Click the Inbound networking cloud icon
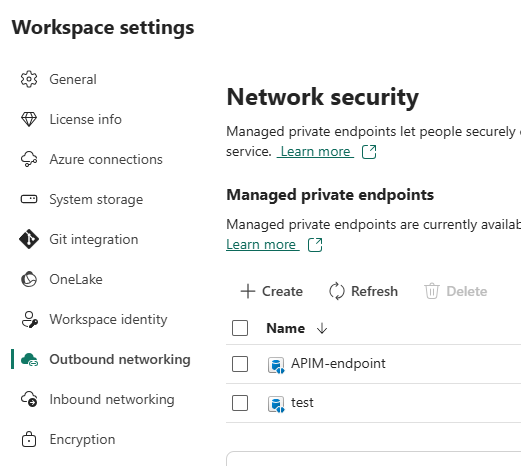This screenshot has height=466, width=521. pyautogui.click(x=29, y=399)
